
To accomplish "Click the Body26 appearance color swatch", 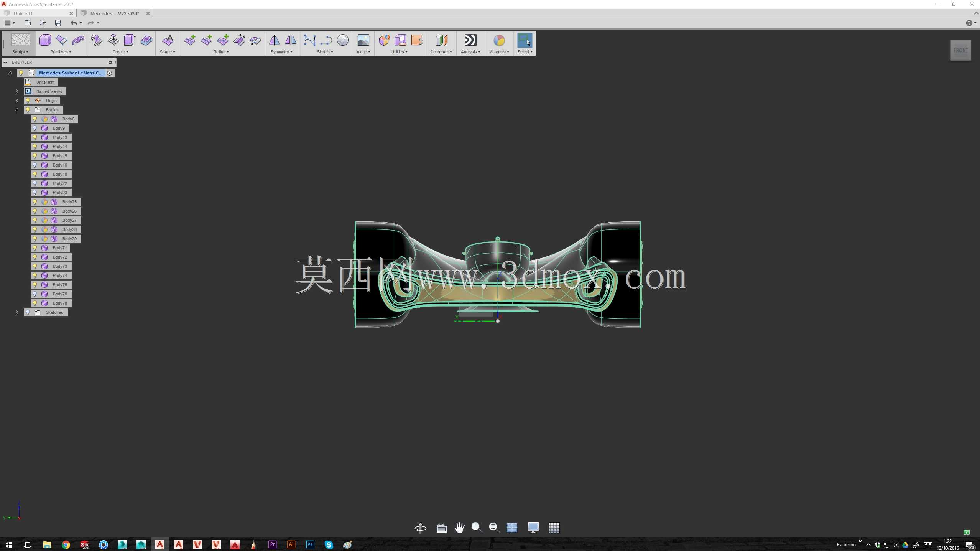I will [x=44, y=211].
